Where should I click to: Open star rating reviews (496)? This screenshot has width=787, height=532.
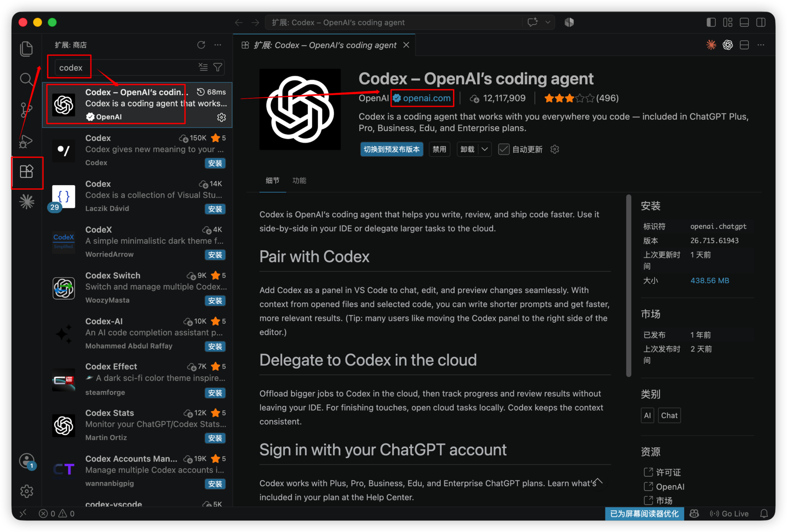point(581,98)
